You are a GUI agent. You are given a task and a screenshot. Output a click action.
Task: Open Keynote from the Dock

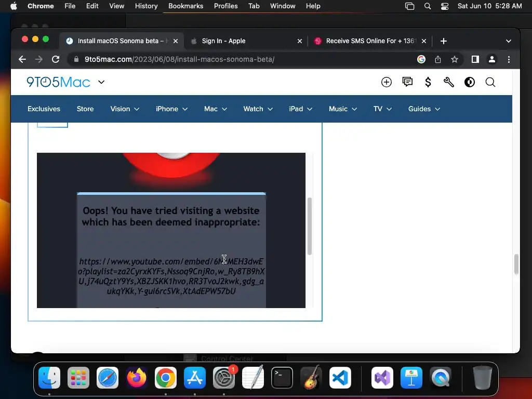[411, 377]
